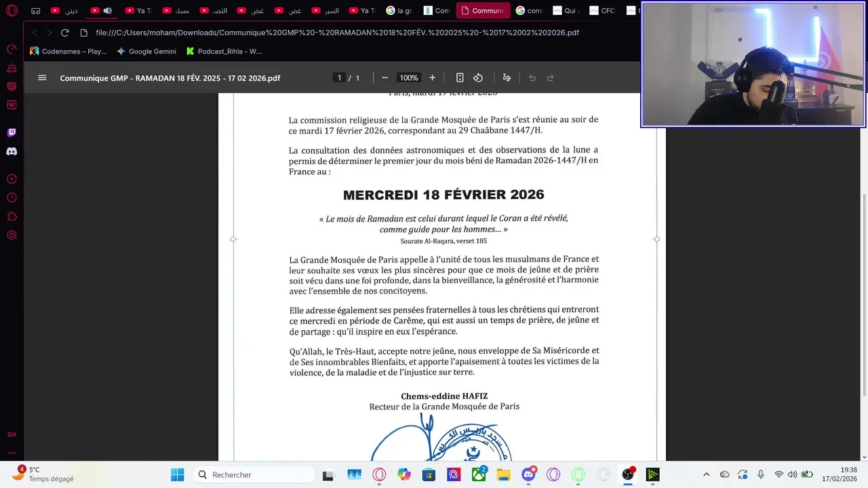Open the PDF viewer hamburger sidebar menu
This screenshot has width=868, height=488.
(42, 78)
